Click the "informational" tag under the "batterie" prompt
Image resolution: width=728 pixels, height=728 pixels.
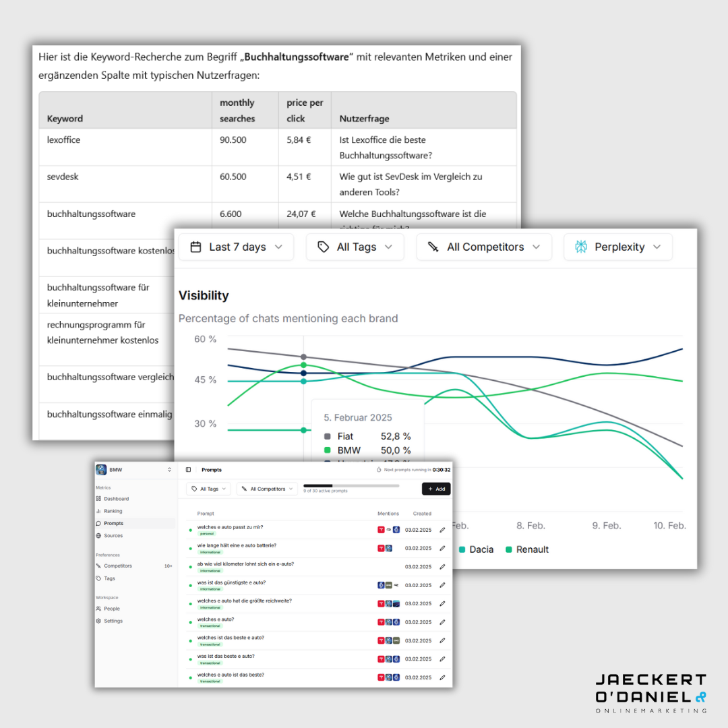click(210, 553)
